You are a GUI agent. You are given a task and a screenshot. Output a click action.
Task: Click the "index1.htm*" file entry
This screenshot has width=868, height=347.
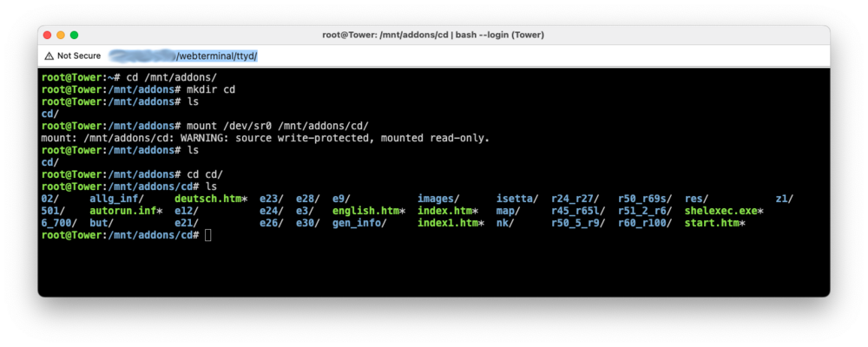coord(450,223)
